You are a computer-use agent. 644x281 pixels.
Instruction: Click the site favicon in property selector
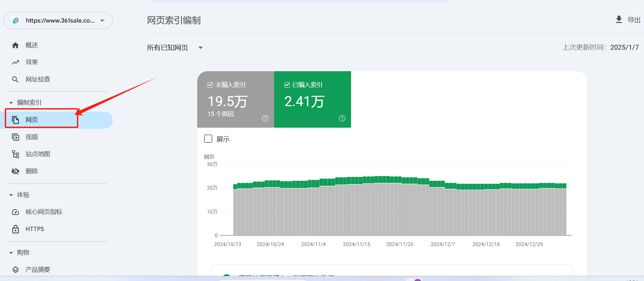(x=16, y=21)
